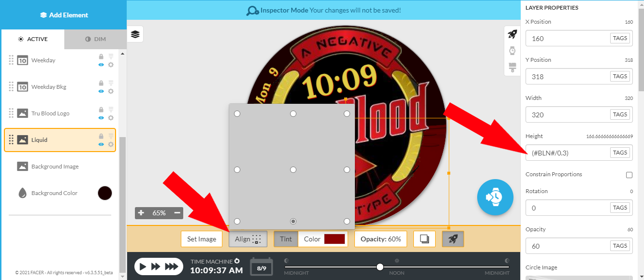Lock the Weekday layer
The image size is (644, 280).
coord(101,56)
